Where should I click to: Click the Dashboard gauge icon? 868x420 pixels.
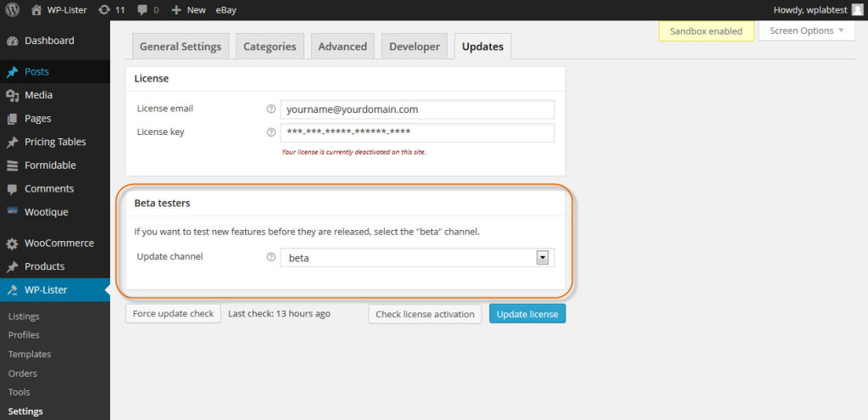click(12, 41)
